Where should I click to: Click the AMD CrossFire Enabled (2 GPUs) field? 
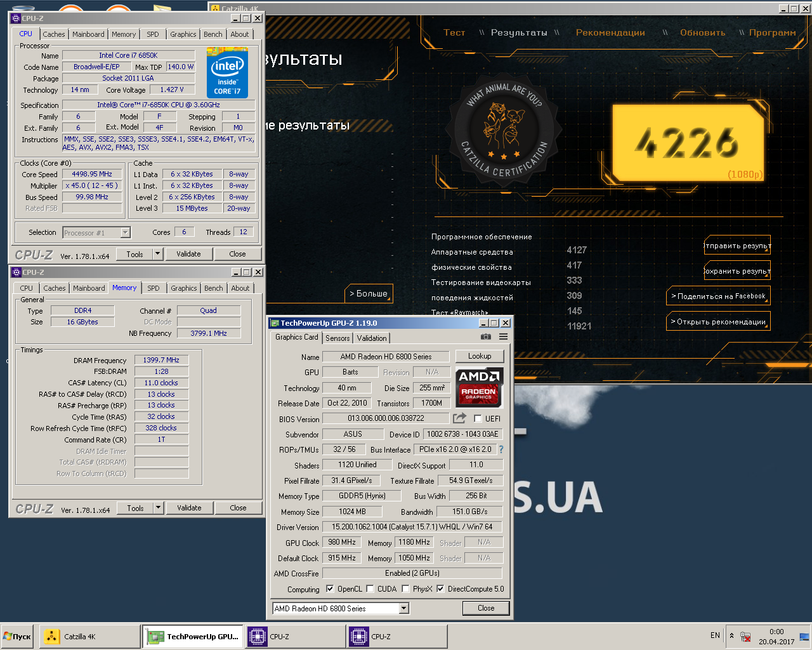pos(412,573)
